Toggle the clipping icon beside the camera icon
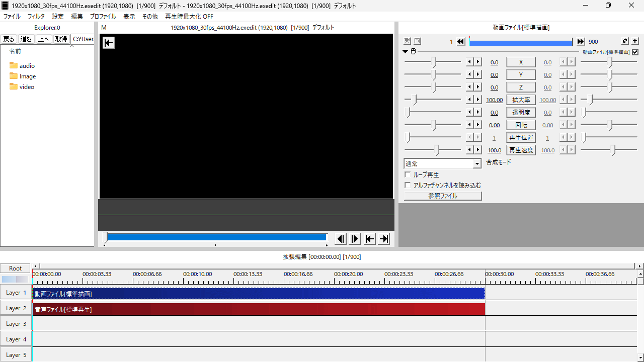The width and height of the screenshot is (644, 362). (418, 42)
